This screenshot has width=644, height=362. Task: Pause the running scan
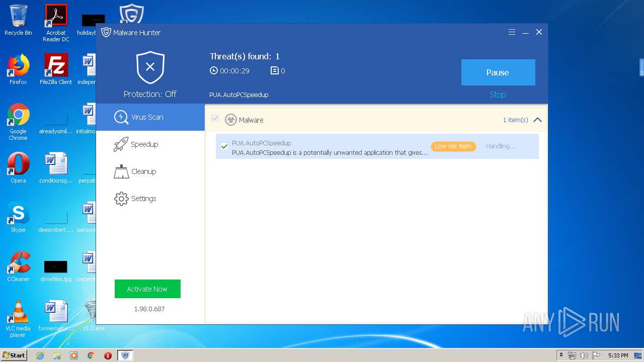tap(498, 72)
